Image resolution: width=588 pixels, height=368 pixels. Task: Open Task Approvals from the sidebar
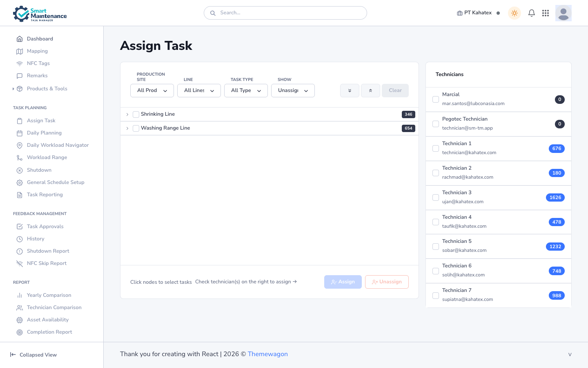tap(45, 227)
